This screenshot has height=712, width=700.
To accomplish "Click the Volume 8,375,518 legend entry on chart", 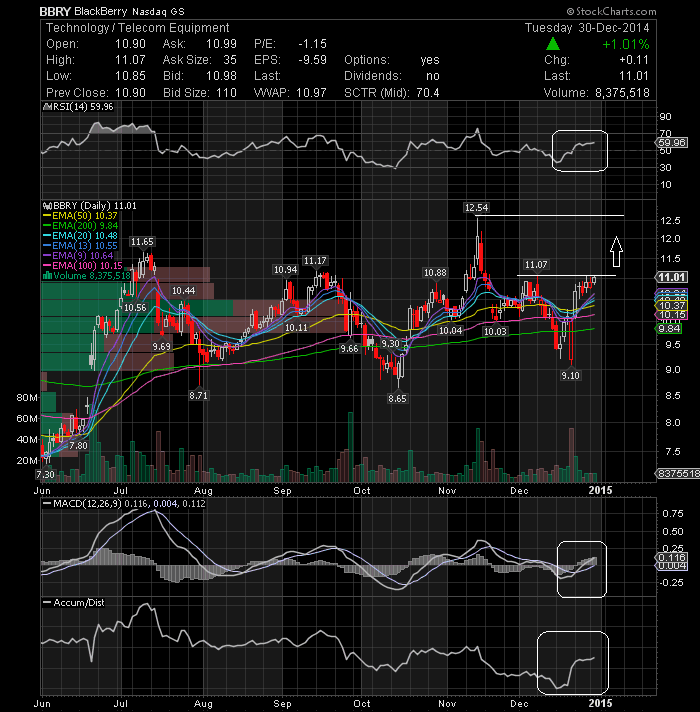I will coord(87,276).
